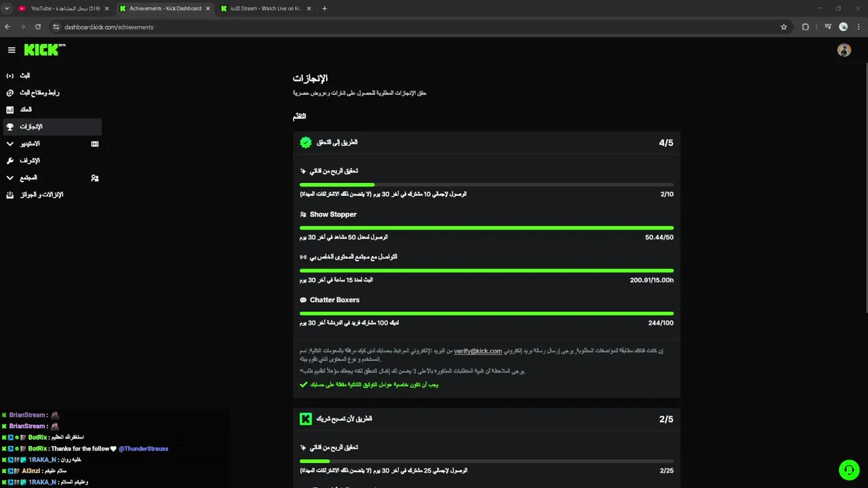868x488 pixels.
Task: Expand the المجتمع community section chevron
Action: coord(10,178)
